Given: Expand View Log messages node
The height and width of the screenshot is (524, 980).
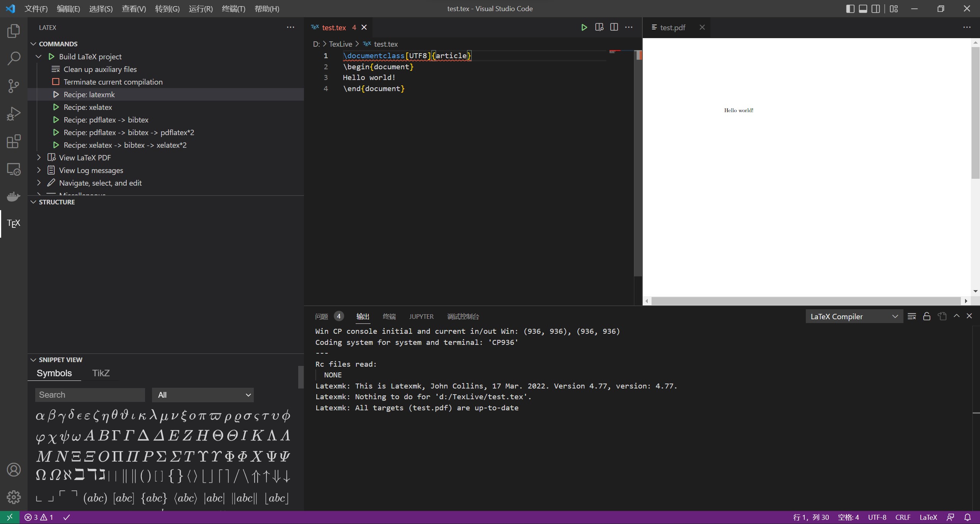Looking at the screenshot, I should click(39, 170).
